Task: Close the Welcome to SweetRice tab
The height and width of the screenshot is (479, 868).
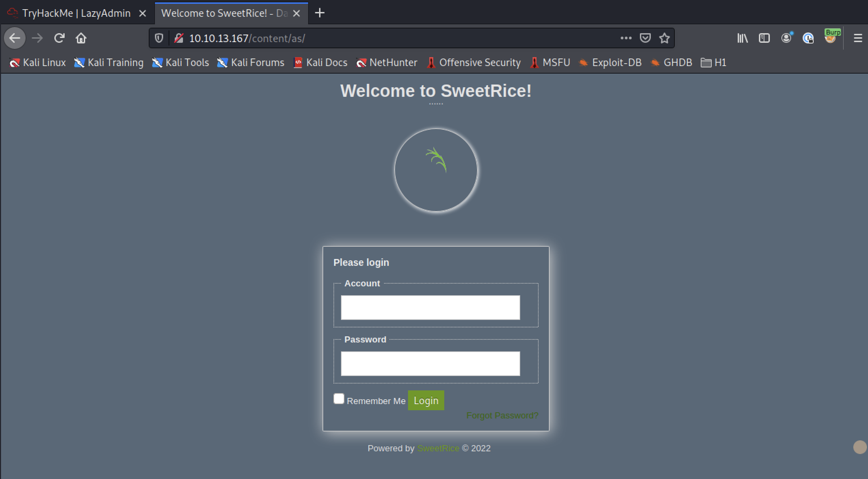Action: point(297,13)
